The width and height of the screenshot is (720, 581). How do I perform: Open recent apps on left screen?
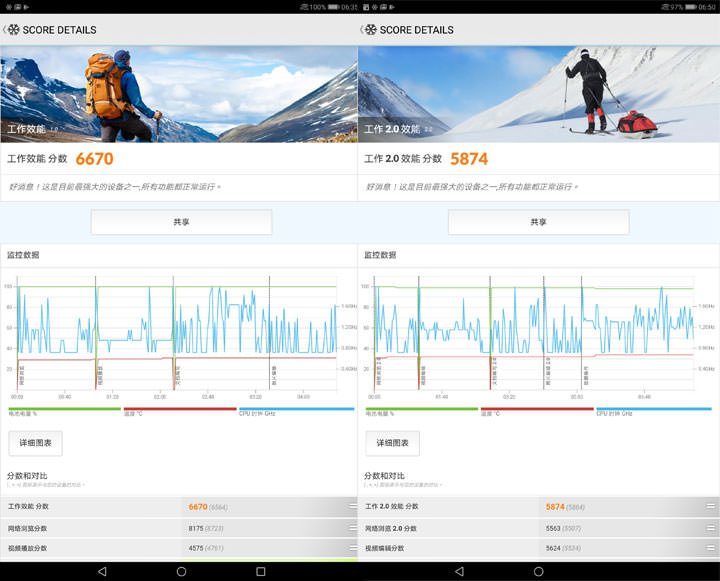pyautogui.click(x=260, y=571)
